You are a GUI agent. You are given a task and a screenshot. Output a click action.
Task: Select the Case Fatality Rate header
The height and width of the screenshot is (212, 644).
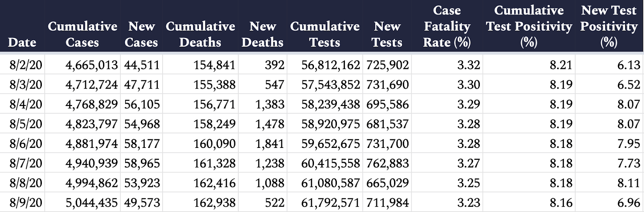tap(447, 26)
